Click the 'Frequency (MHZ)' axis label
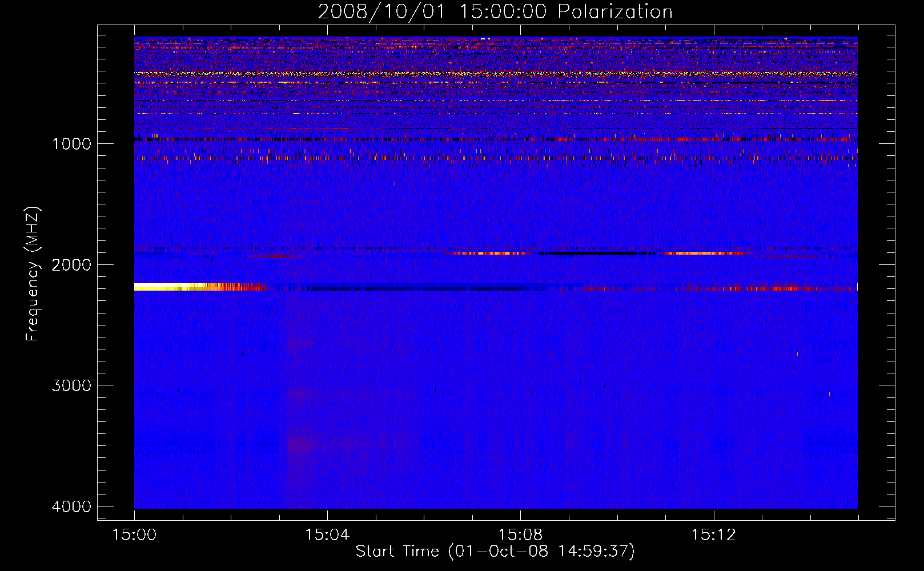924x571 pixels. click(x=33, y=274)
